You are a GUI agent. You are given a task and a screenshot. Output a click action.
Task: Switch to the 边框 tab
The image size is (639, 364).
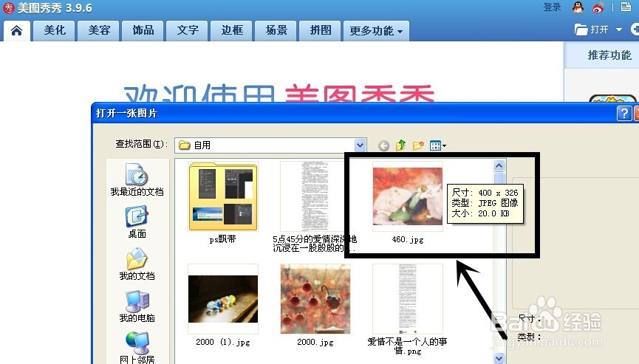(x=232, y=30)
